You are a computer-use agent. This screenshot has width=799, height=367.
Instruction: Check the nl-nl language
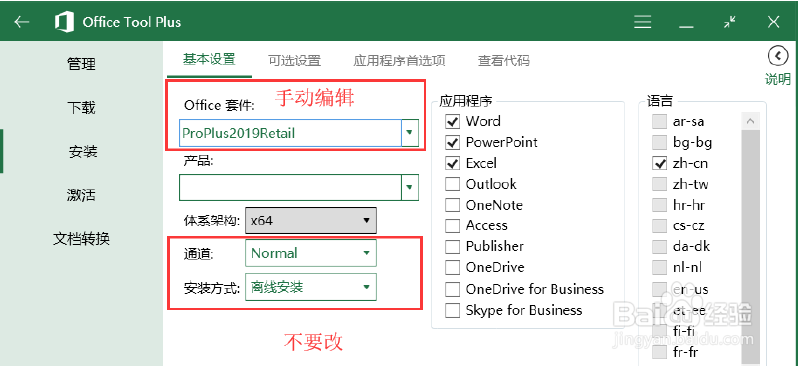tap(659, 267)
